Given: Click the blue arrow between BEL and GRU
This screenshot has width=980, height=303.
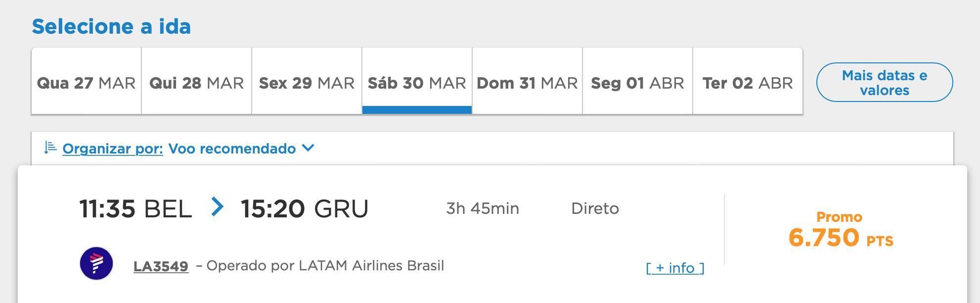Looking at the screenshot, I should click(x=217, y=206).
